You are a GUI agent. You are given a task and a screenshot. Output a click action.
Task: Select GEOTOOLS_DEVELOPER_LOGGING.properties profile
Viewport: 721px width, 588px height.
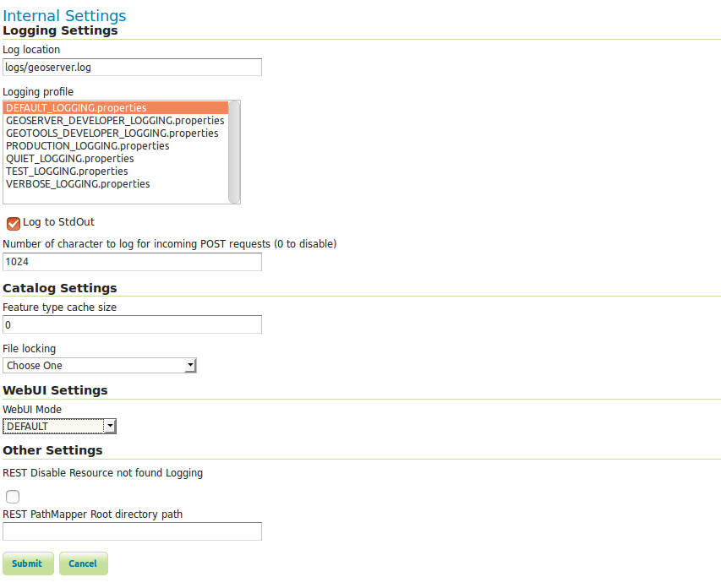pyautogui.click(x=116, y=133)
